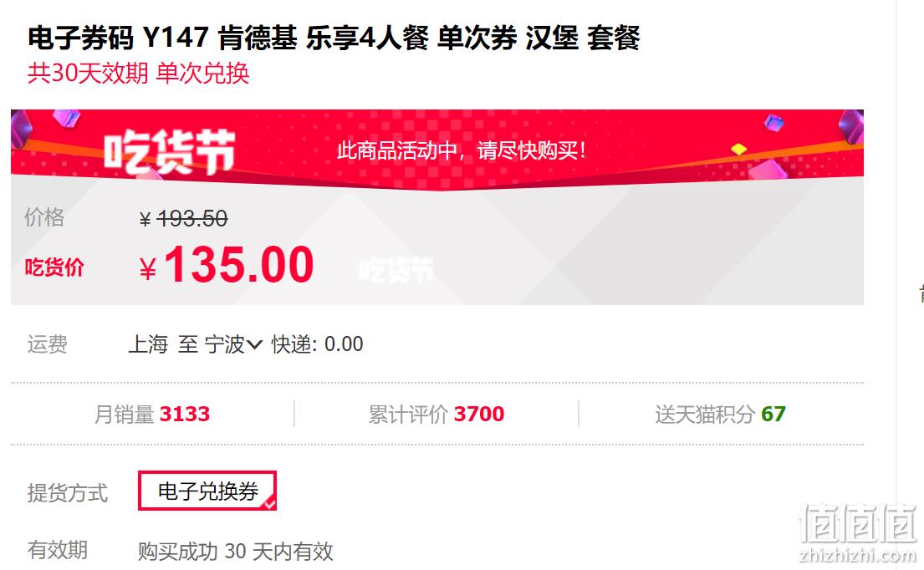Expand the 宁波 destination dropdown arrow
Screen dimensions: 924x570
point(254,344)
